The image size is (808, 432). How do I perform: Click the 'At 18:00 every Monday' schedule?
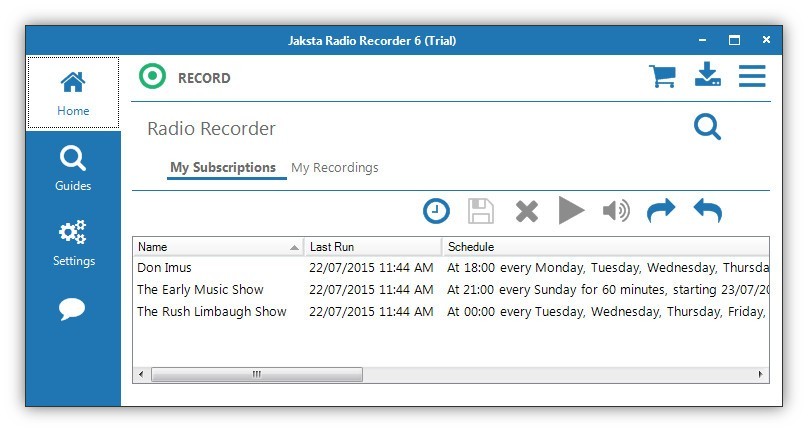coord(608,268)
